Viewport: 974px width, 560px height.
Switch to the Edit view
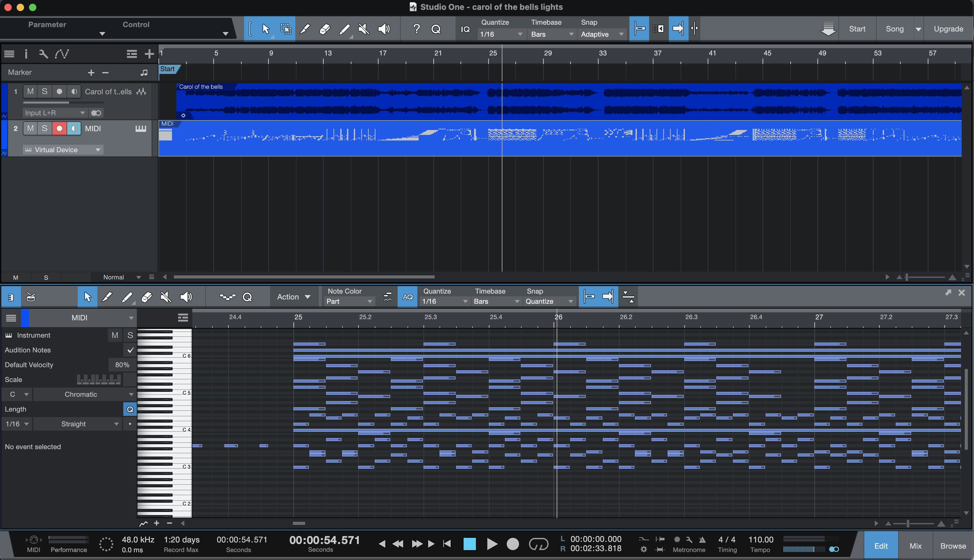(881, 546)
